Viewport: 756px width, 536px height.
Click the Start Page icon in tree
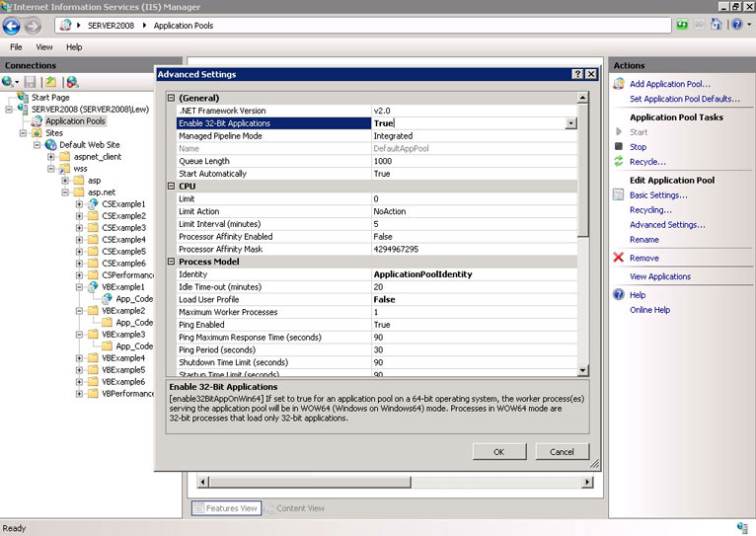(23, 97)
